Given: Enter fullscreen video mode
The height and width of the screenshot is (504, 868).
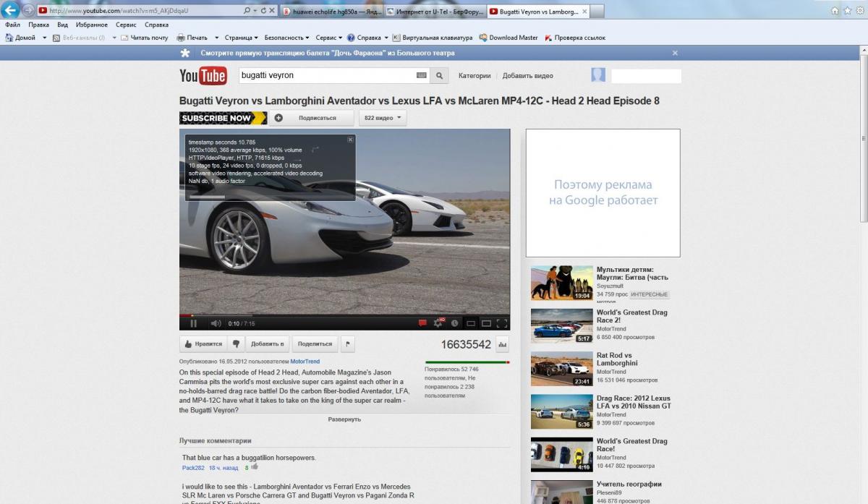Looking at the screenshot, I should click(x=502, y=323).
